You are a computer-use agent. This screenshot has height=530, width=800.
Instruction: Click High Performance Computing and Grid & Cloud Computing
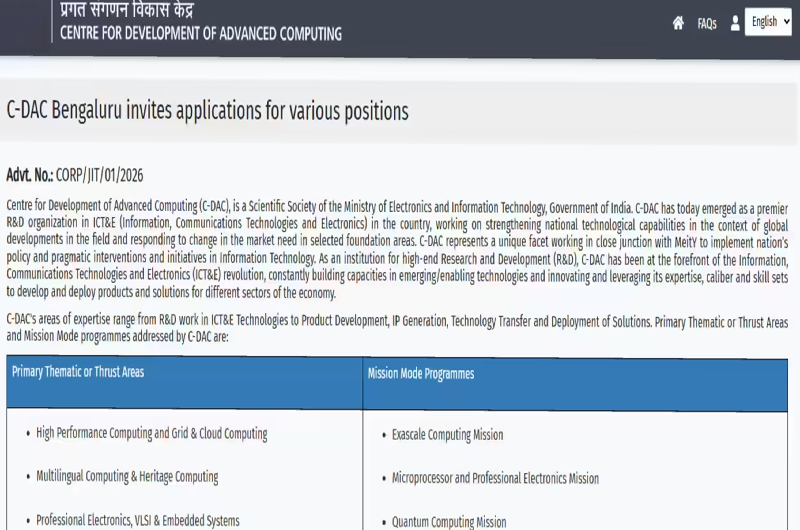[151, 434]
